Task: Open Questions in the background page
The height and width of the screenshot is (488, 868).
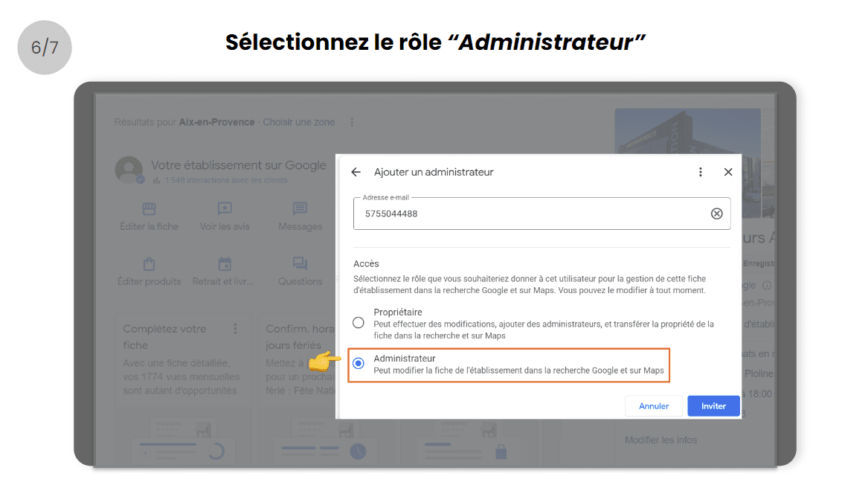Action: tap(300, 272)
